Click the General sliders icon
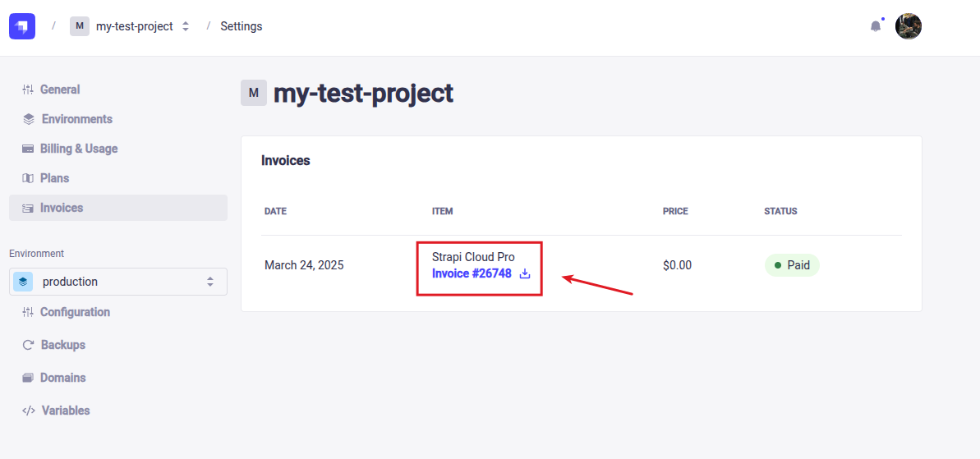980x459 pixels. (x=28, y=90)
